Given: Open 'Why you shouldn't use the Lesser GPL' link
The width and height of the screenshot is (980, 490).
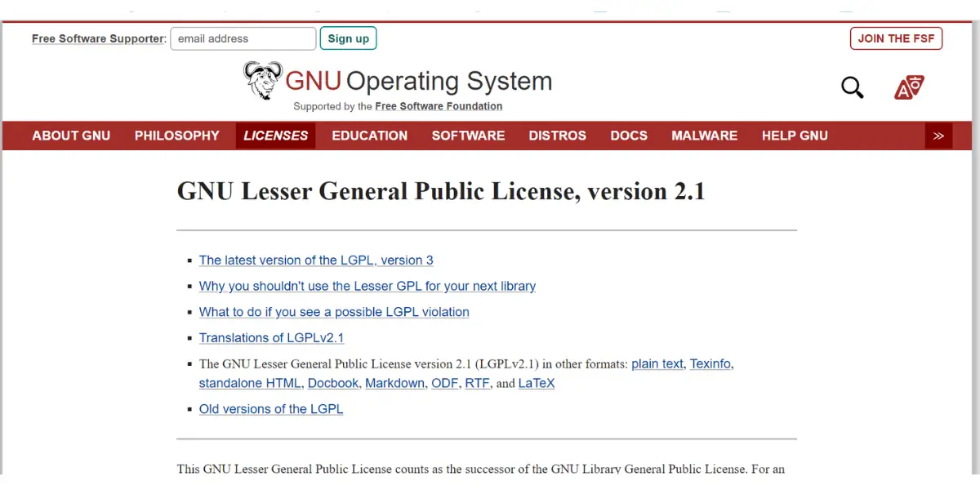Looking at the screenshot, I should (367, 287).
